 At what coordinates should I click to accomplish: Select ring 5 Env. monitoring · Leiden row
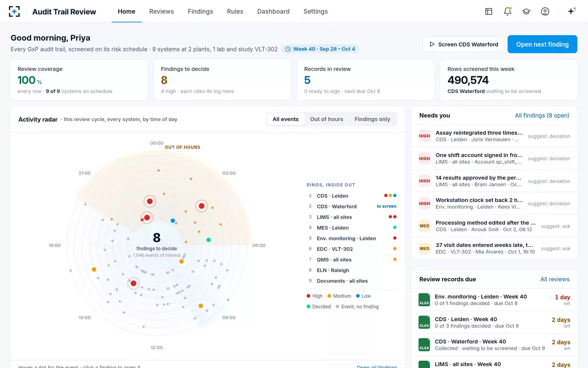pos(352,238)
